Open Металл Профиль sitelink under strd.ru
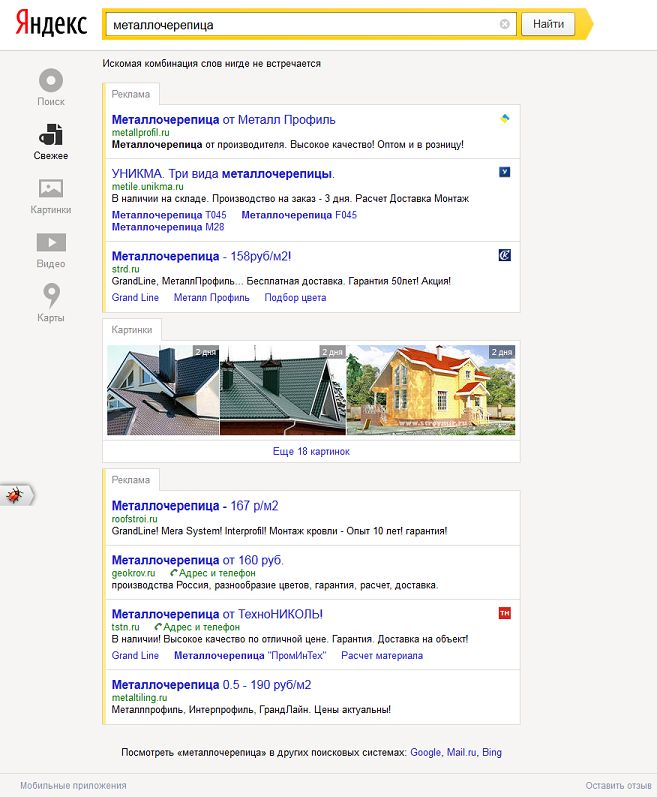Screen dimensions: 657x797 tap(212, 297)
